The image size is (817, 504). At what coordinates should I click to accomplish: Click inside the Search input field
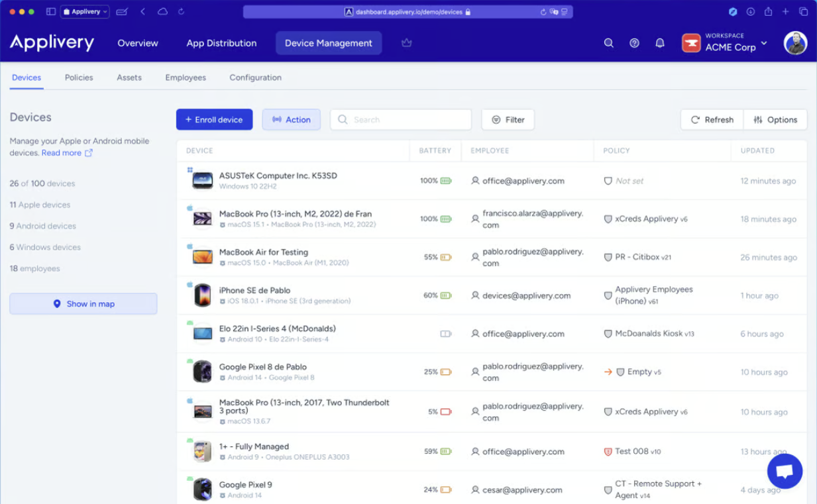click(400, 120)
